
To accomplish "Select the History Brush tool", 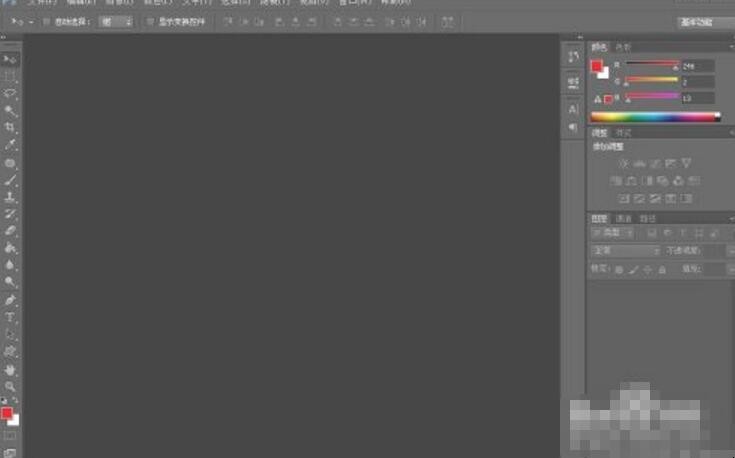I will pyautogui.click(x=10, y=214).
